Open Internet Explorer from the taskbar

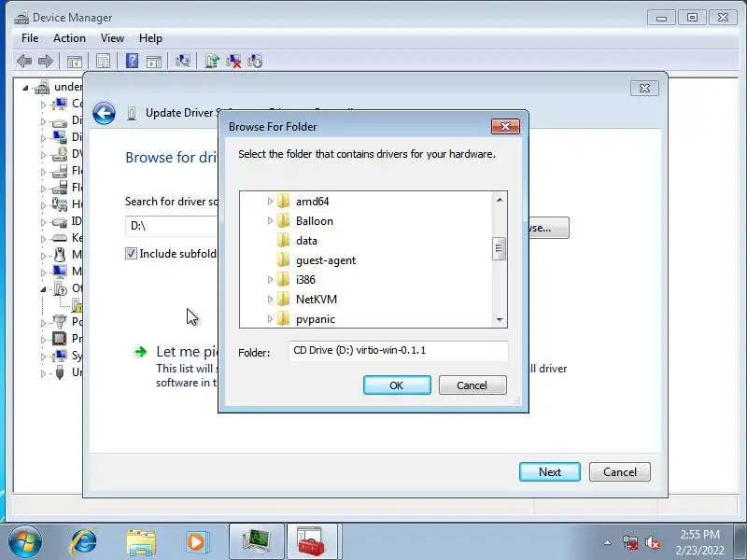coord(84,542)
